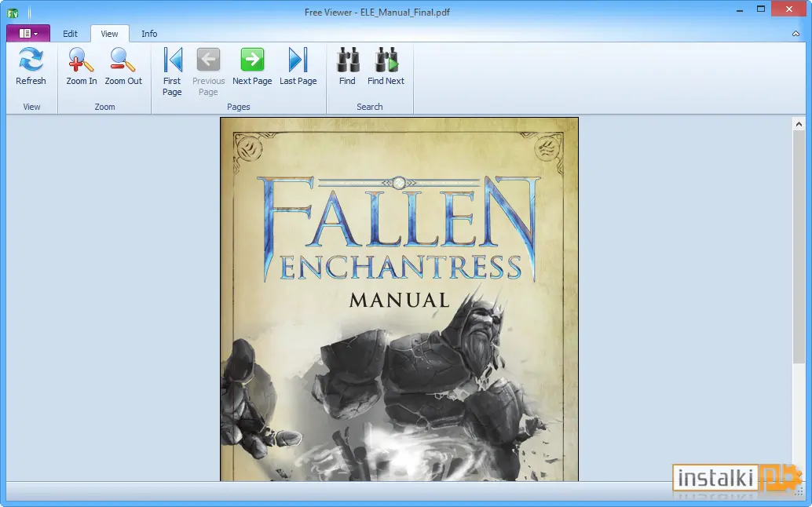Switch to the Info tab
Image resolution: width=812 pixels, height=507 pixels.
tap(149, 34)
